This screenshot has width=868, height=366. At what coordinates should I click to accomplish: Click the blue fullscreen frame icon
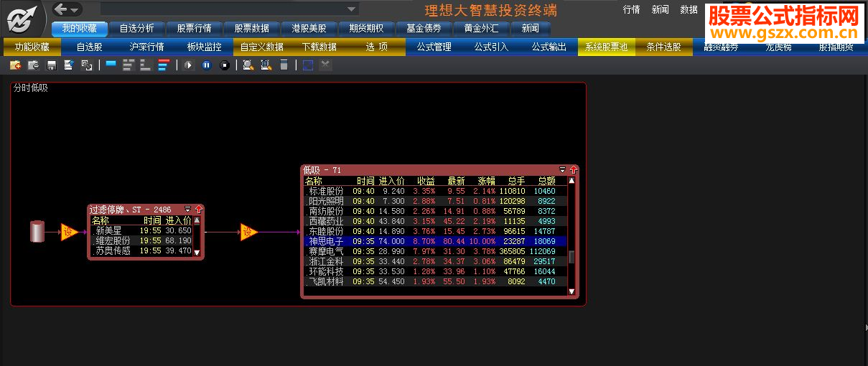point(307,65)
